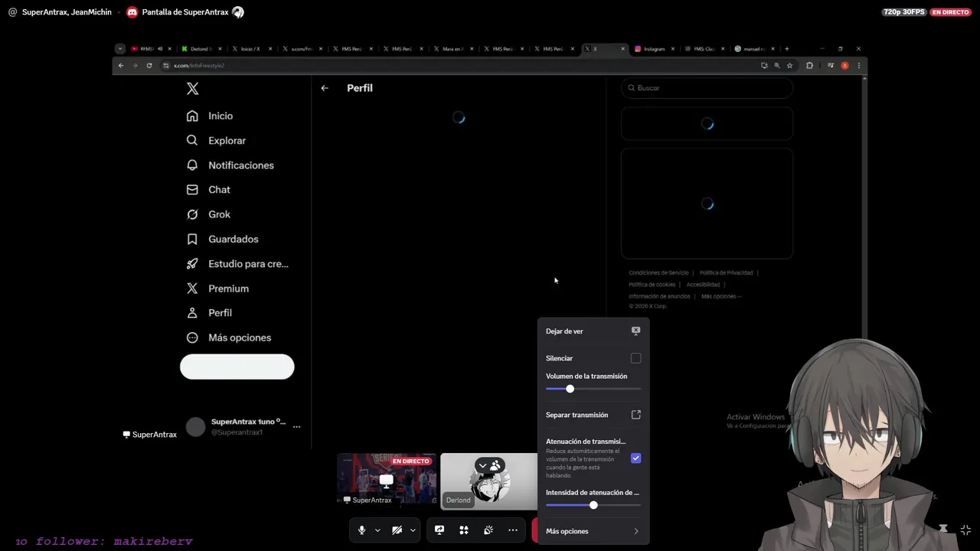Screen dimensions: 980x551
Task: Open Discord call more-options ellipsis
Action: coord(513,530)
